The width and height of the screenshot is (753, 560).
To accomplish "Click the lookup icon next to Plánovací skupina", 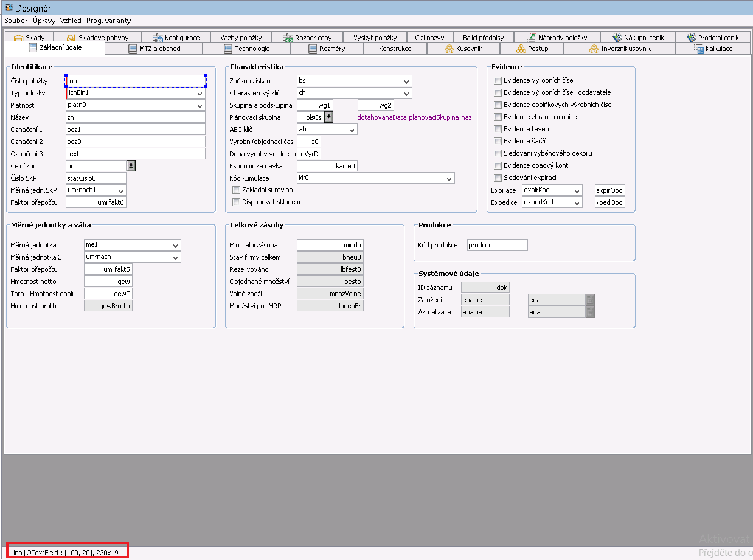I will 328,117.
